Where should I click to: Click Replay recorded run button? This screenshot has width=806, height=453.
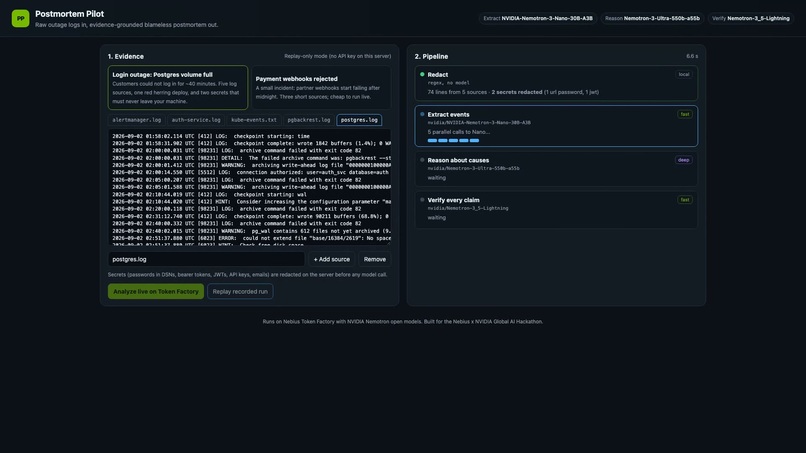point(240,292)
